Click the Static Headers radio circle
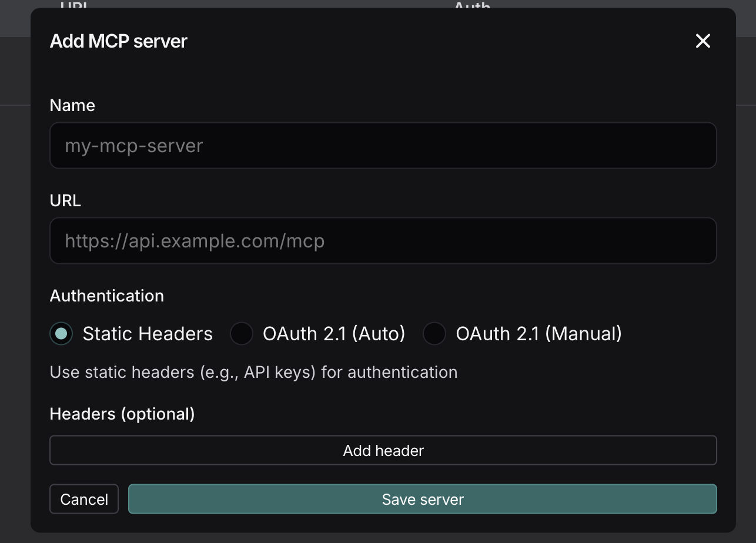 [x=61, y=333]
